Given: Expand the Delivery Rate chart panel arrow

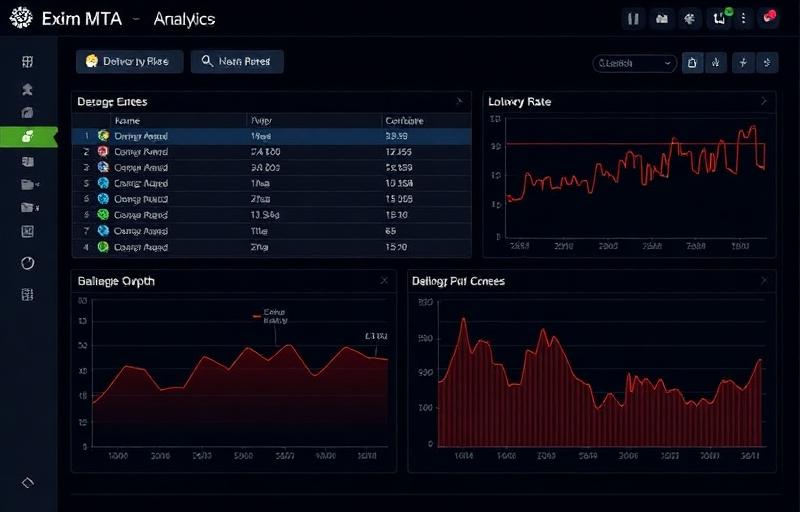Looking at the screenshot, I should tap(764, 101).
